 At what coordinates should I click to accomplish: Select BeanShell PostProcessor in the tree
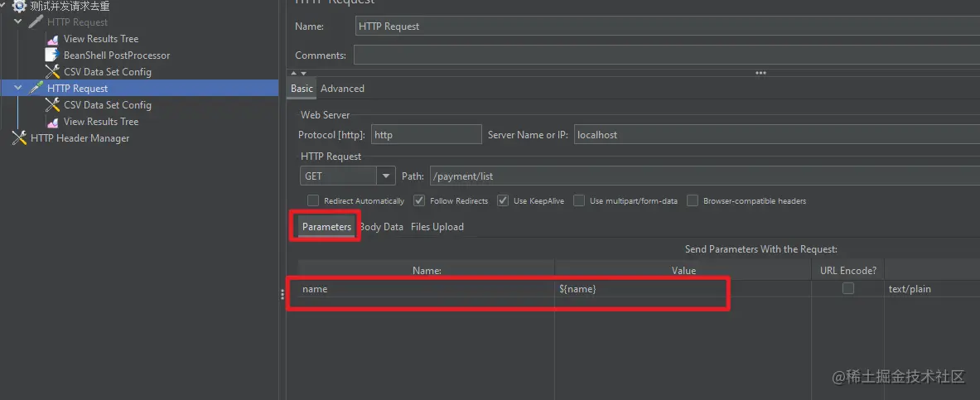[x=117, y=55]
